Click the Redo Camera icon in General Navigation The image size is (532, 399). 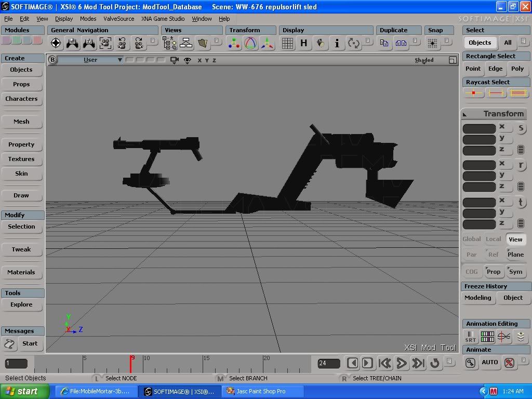[x=138, y=43]
